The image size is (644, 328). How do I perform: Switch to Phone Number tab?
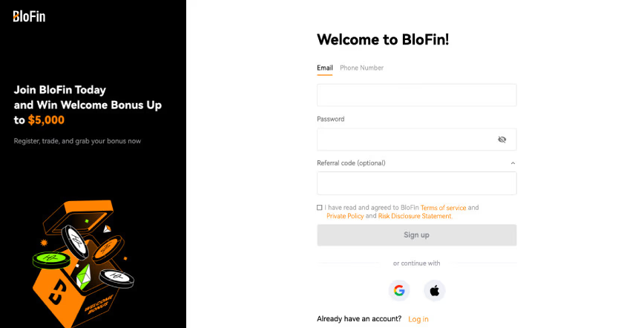tap(361, 68)
